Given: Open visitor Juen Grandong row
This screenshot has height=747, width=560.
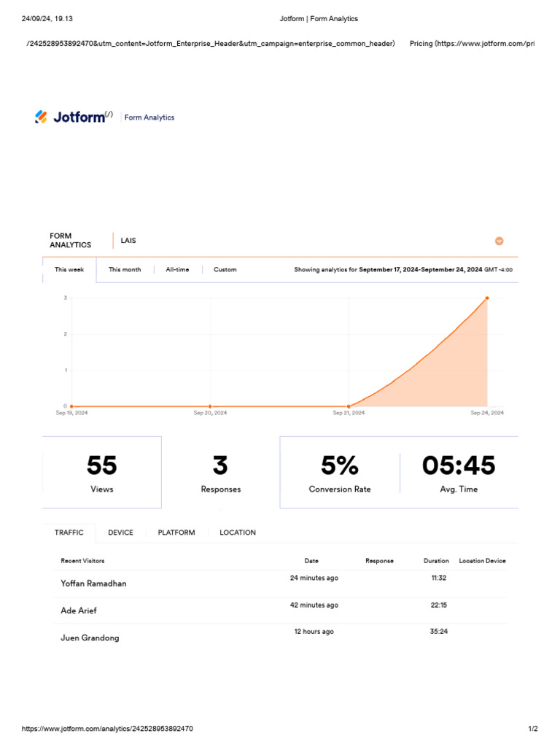Looking at the screenshot, I should [90, 638].
